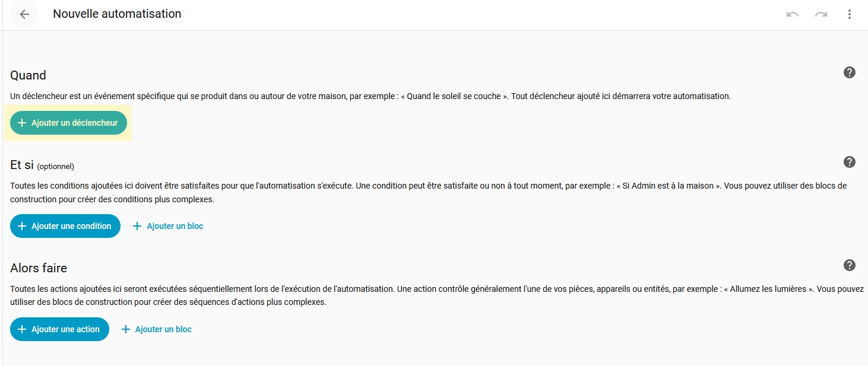The width and height of the screenshot is (868, 366).
Task: Click the Nouvelle automatisation title
Action: (x=117, y=14)
